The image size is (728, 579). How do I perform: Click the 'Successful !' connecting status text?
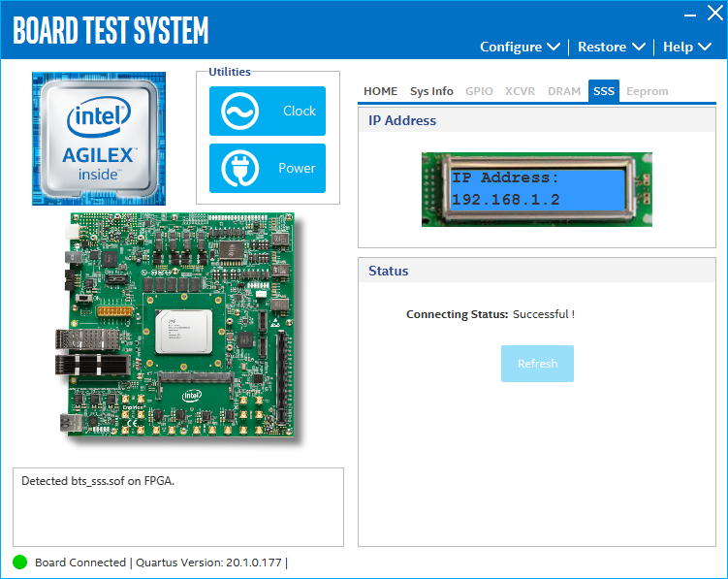click(x=544, y=314)
